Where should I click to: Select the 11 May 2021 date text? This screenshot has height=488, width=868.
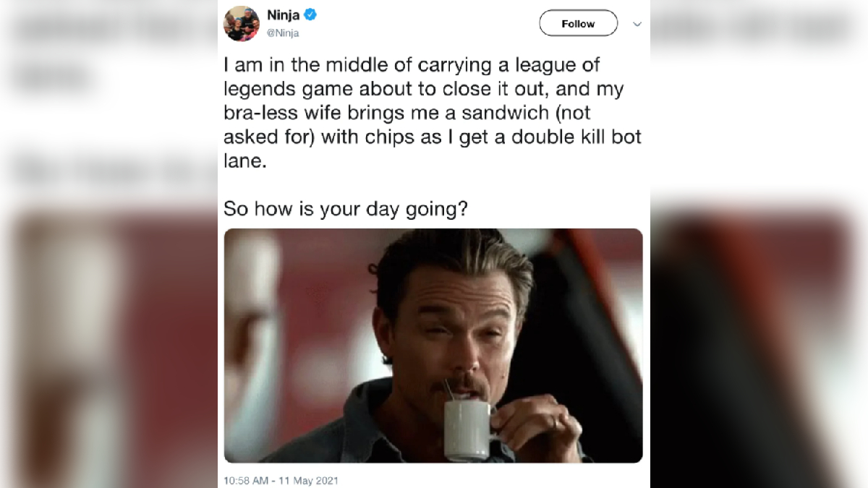(307, 479)
